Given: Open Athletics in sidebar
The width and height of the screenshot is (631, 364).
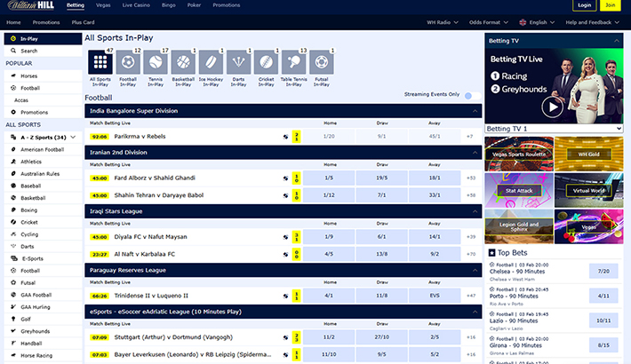Looking at the screenshot, I should click(x=43, y=162).
